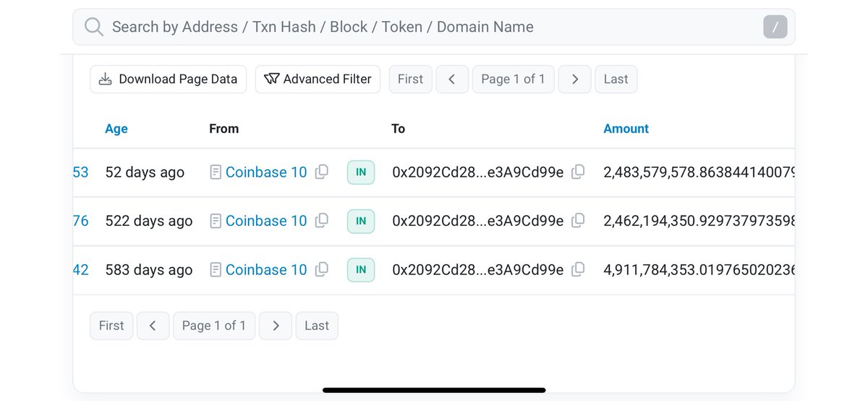Click top First page button
Screen dimensions: 868x401
click(410, 79)
